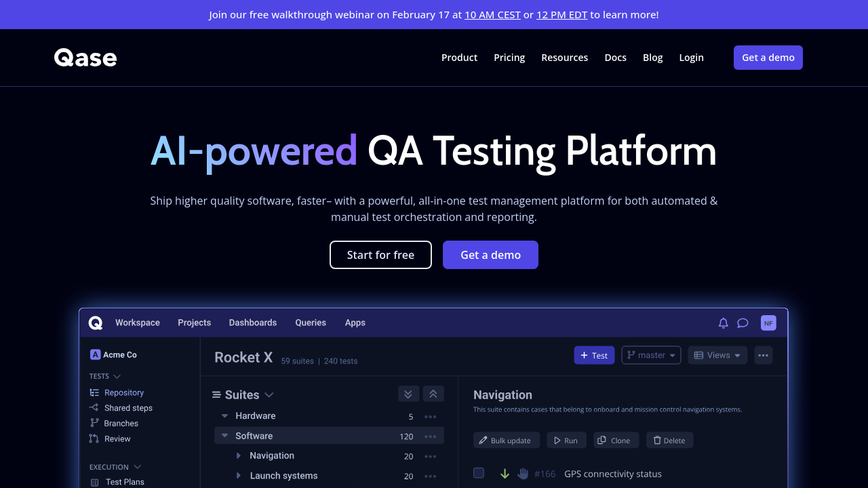The width and height of the screenshot is (868, 488).
Task: Click the Start for free button
Action: (x=380, y=255)
